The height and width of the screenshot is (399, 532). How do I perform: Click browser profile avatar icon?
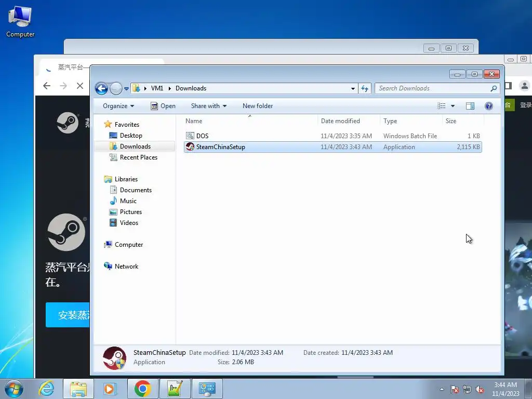(525, 86)
